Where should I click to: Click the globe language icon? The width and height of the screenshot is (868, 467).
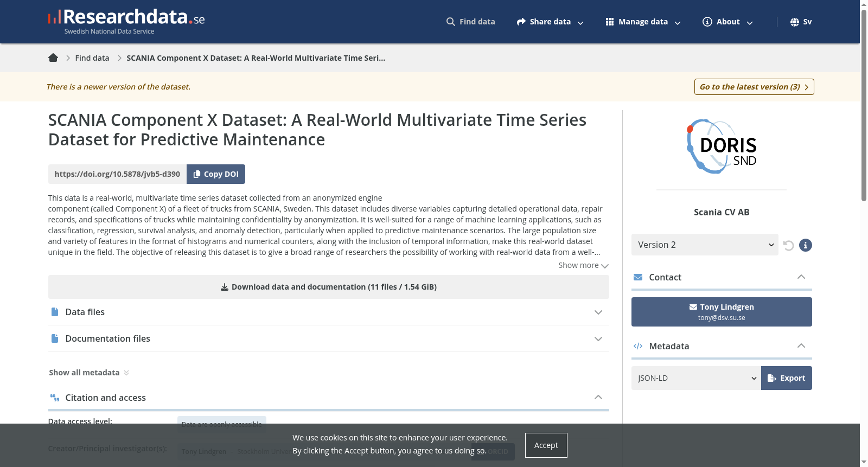tap(795, 22)
